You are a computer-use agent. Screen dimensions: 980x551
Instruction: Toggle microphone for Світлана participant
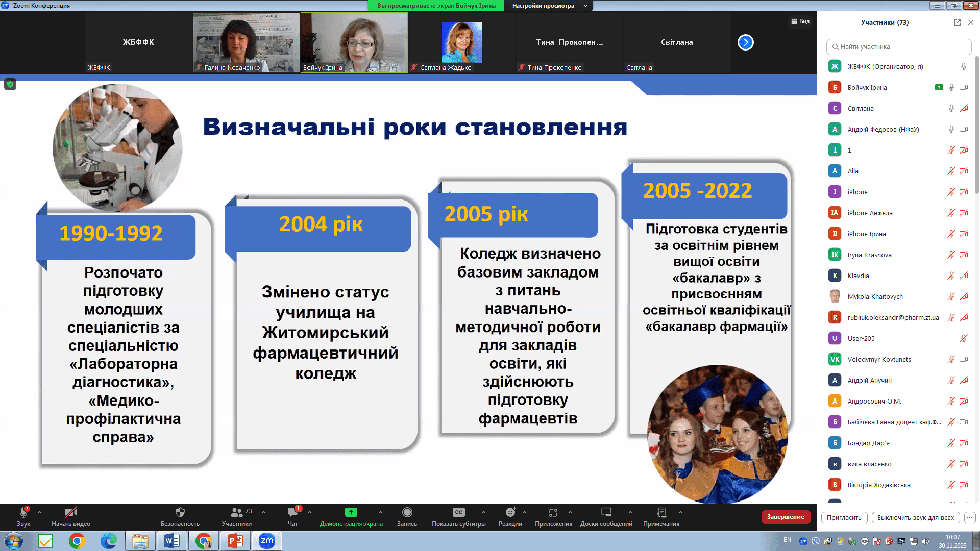pos(951,108)
